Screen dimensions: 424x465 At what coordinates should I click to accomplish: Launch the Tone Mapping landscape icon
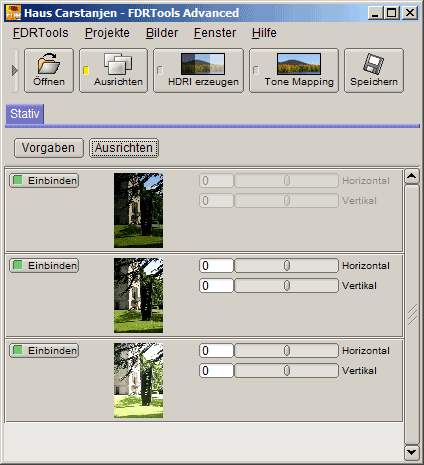coord(299,64)
